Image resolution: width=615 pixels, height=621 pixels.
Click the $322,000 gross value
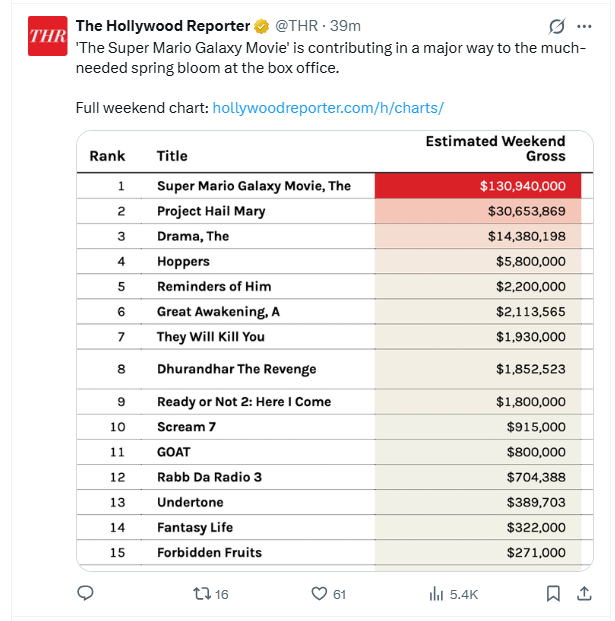[536, 527]
